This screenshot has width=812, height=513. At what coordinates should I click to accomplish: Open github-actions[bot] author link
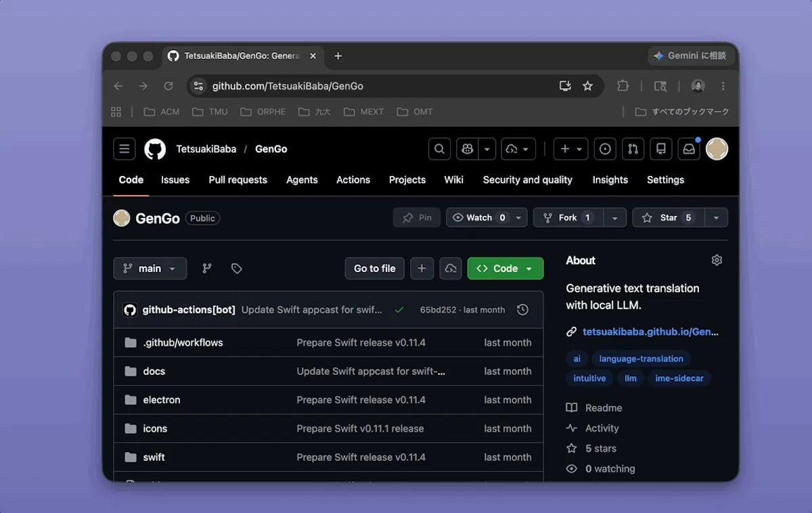pyautogui.click(x=189, y=310)
